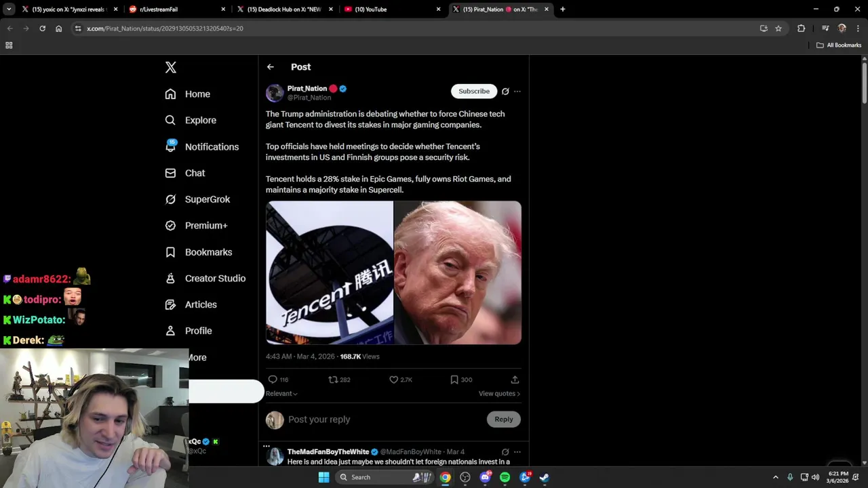Click the X logo in the sidebar
The image size is (868, 488).
coord(171,67)
